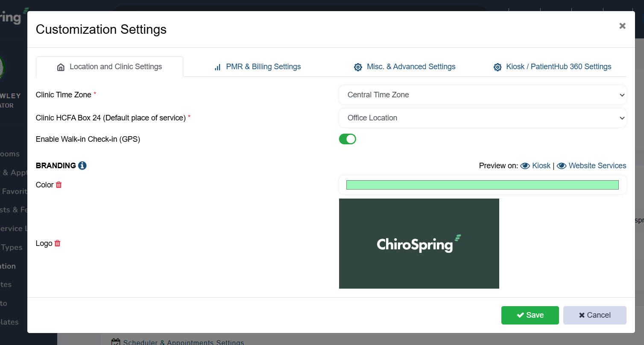Screen dimensions: 644x345
Task: Go to Kiosk / PatientHub 360 Settings tab
Action: [x=552, y=67]
